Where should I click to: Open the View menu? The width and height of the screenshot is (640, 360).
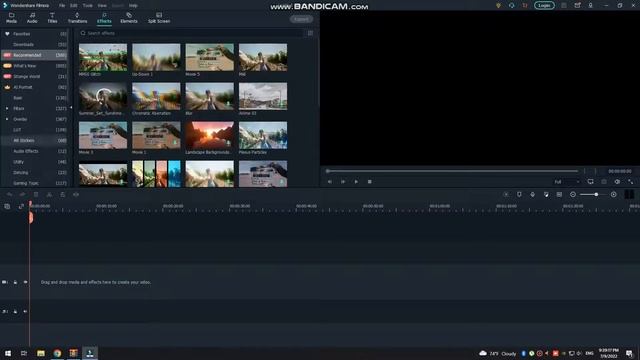pos(102,6)
